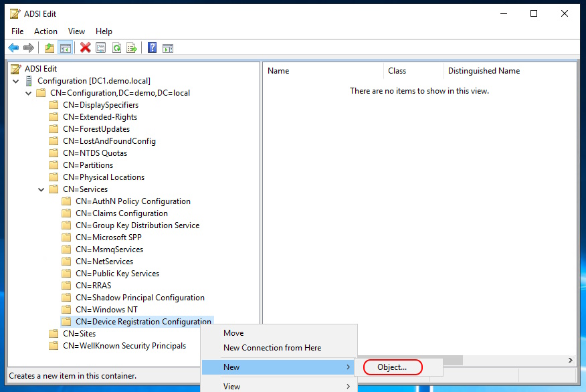This screenshot has width=586, height=392.
Task: Collapse the CN=Services tree node
Action: (x=41, y=189)
